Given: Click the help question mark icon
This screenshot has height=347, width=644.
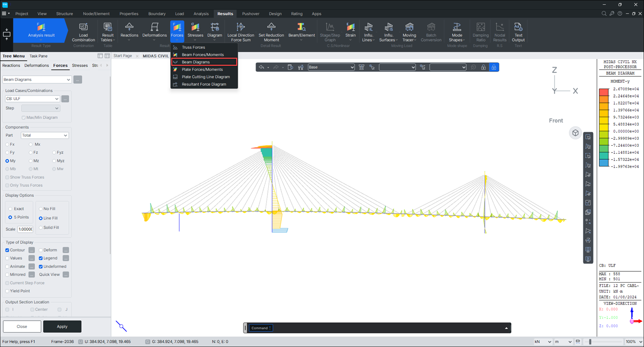Looking at the screenshot, I should tap(620, 13).
